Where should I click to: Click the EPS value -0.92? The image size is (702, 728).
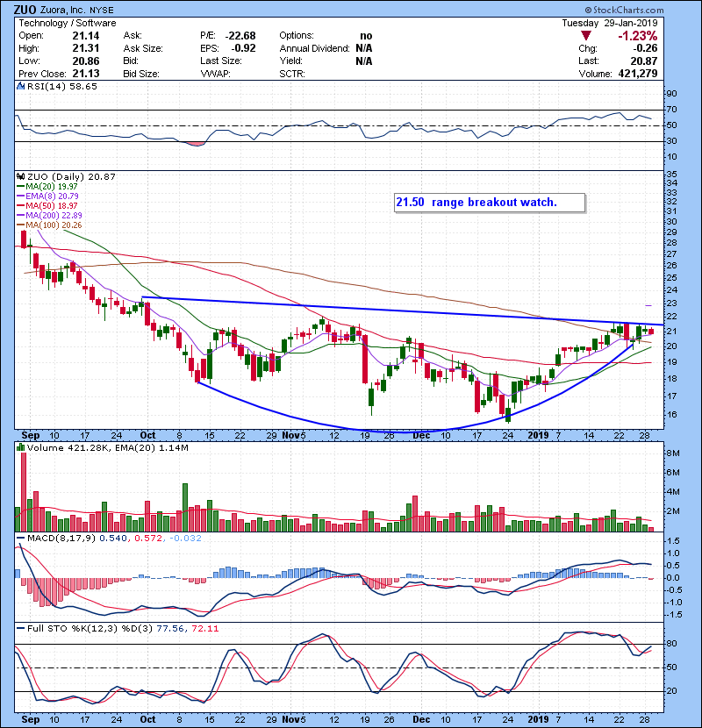pyautogui.click(x=243, y=48)
